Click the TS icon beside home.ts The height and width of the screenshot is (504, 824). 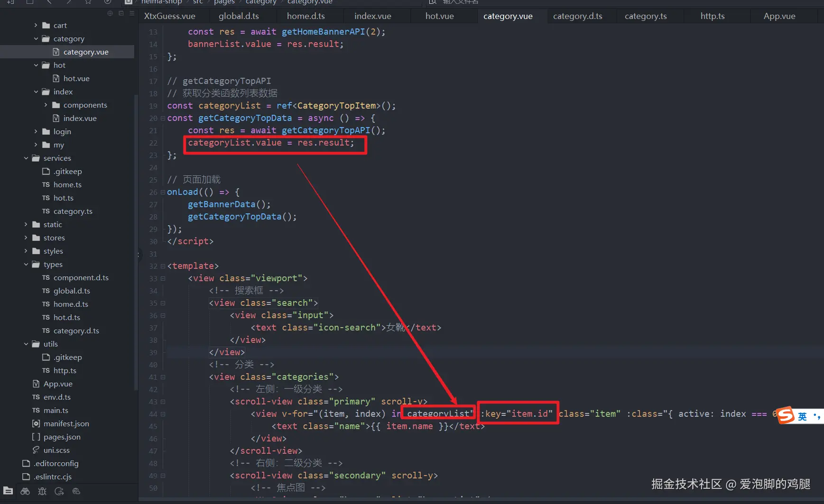point(46,184)
